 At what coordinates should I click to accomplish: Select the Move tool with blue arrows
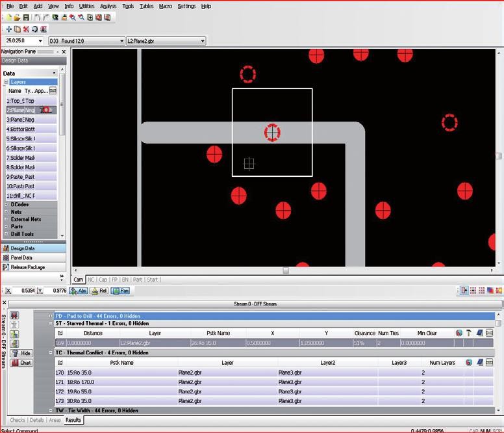tap(8, 29)
